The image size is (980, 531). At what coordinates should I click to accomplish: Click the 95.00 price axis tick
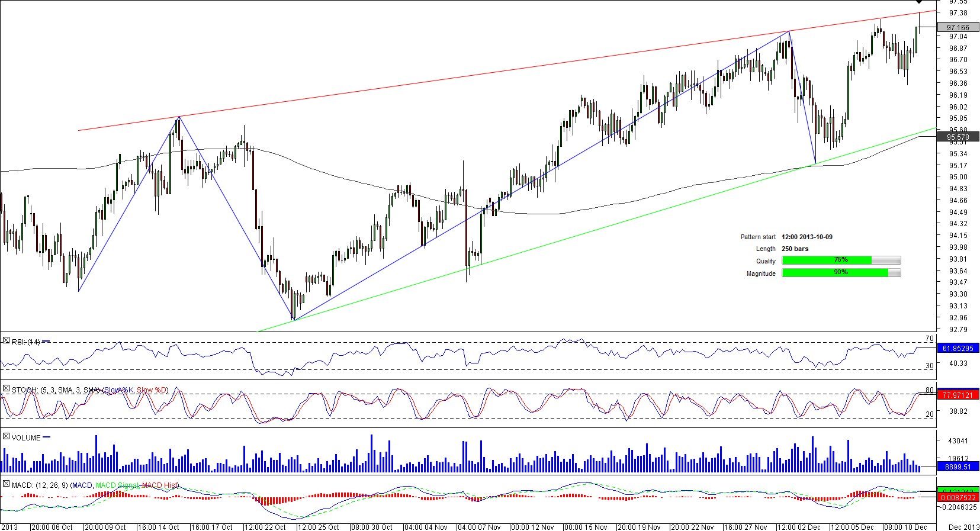(x=958, y=177)
